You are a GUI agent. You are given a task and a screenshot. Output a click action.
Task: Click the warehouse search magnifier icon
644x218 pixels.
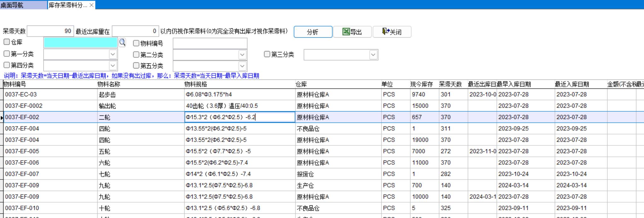pos(122,42)
